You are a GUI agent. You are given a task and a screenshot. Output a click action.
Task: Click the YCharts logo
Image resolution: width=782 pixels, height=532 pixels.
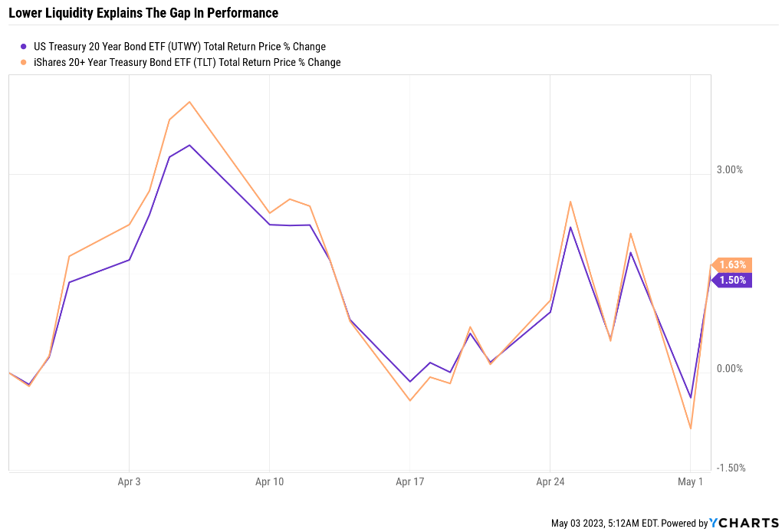point(744,523)
